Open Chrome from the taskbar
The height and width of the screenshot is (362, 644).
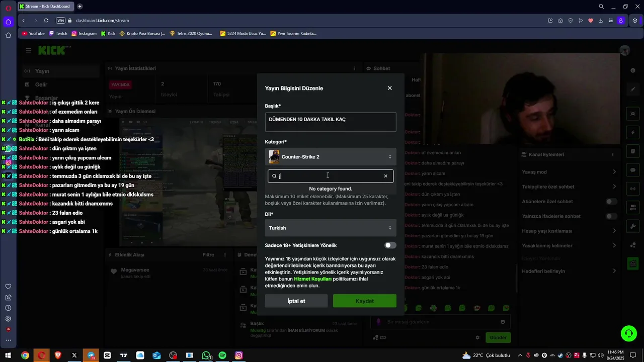point(25,355)
